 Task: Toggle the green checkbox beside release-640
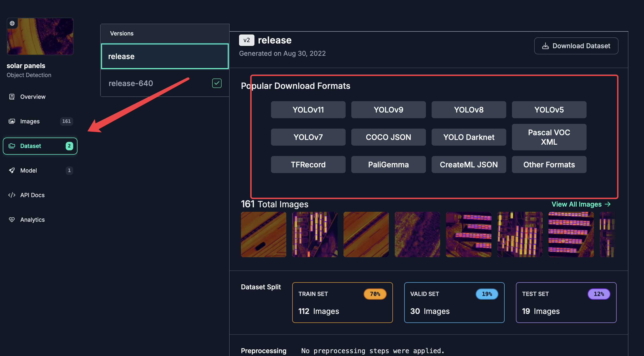[216, 83]
